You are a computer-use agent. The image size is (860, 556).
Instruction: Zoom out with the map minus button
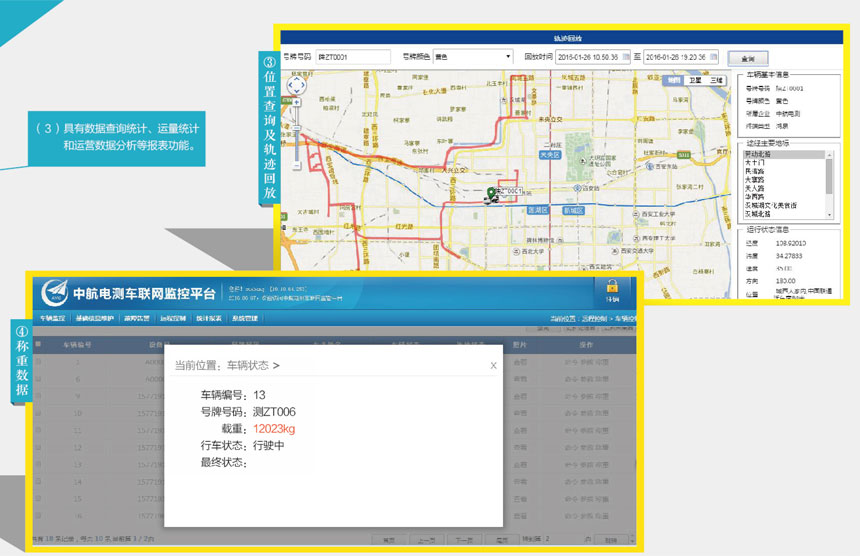(296, 164)
